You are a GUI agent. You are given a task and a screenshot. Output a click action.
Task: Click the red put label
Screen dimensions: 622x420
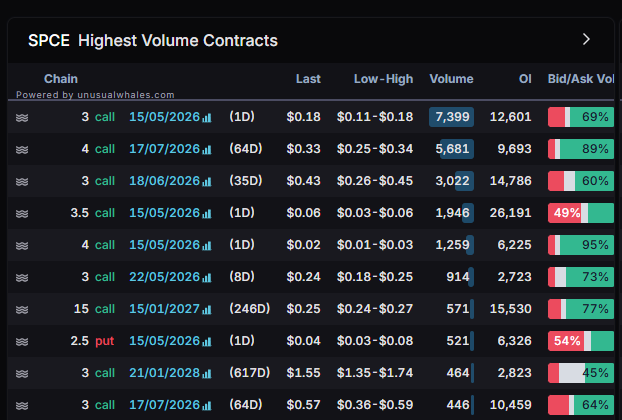[x=105, y=341]
